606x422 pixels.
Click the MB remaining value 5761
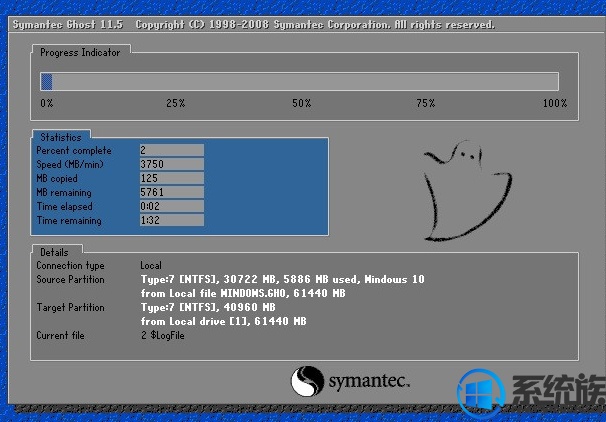(x=172, y=192)
